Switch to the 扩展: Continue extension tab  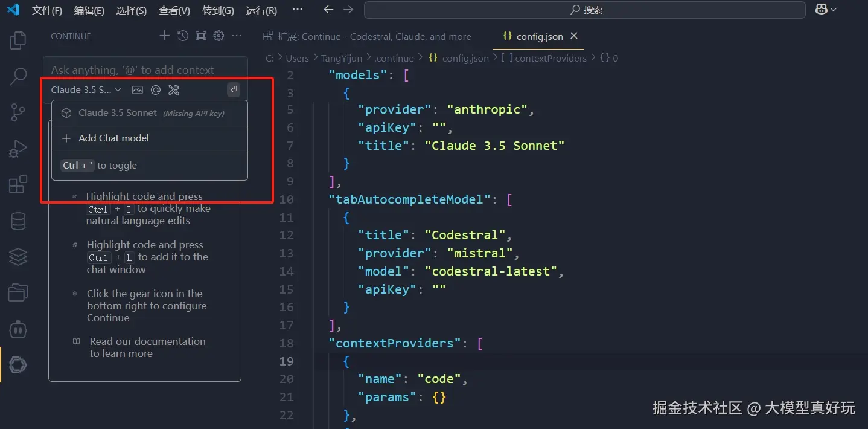point(368,37)
